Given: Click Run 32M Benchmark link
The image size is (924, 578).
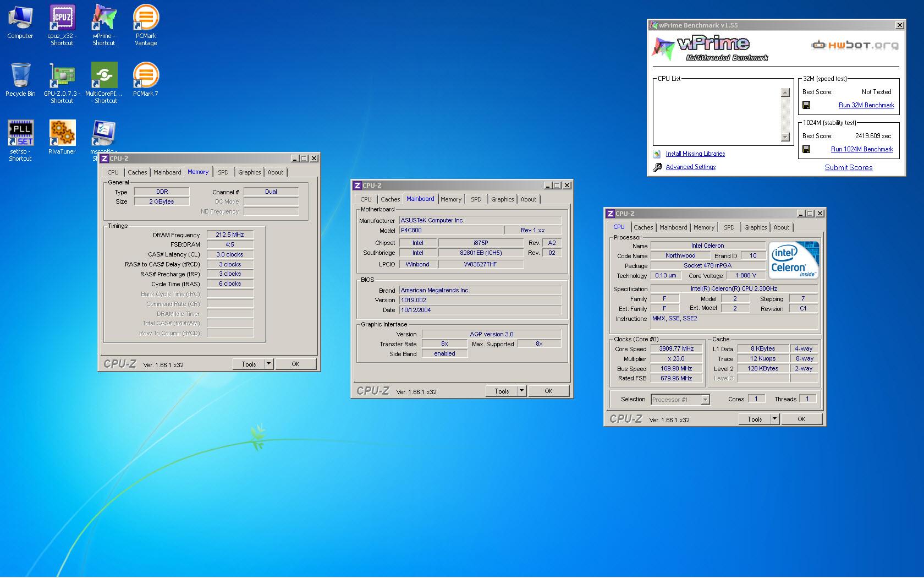Looking at the screenshot, I should pyautogui.click(x=866, y=105).
